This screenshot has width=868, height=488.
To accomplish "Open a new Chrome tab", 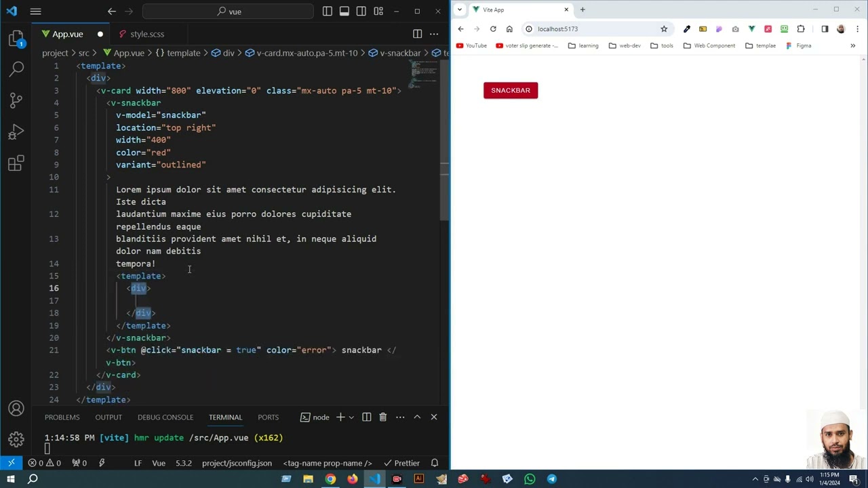I will click(583, 9).
